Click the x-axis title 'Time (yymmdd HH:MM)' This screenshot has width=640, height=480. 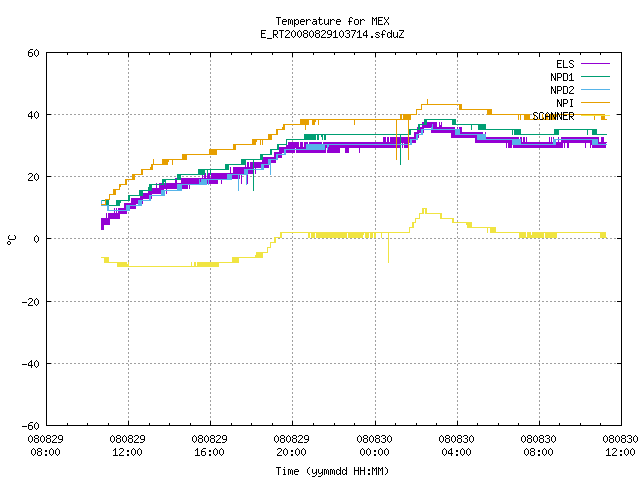click(332, 471)
